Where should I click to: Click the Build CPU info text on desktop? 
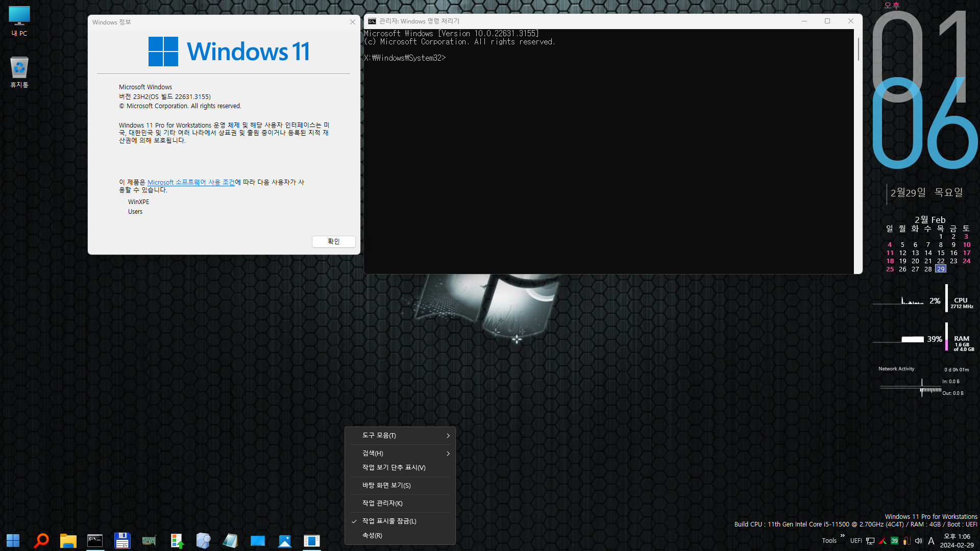[855, 524]
